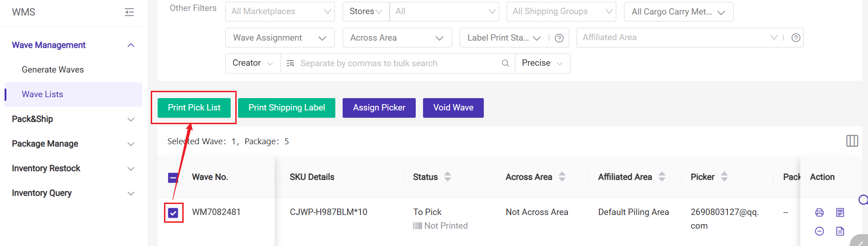Click the document details icon in the Action column
This screenshot has height=246, width=868.
tap(840, 231)
